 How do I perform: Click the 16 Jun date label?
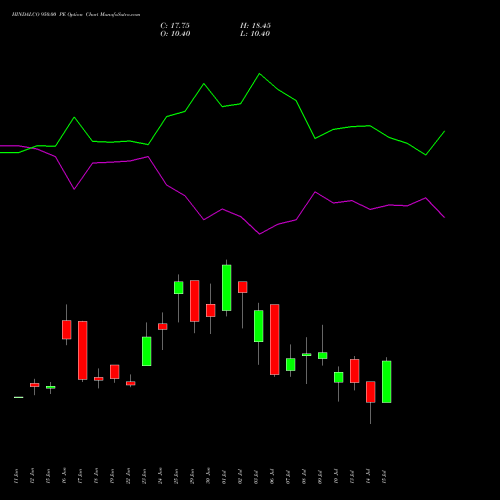coord(65,476)
